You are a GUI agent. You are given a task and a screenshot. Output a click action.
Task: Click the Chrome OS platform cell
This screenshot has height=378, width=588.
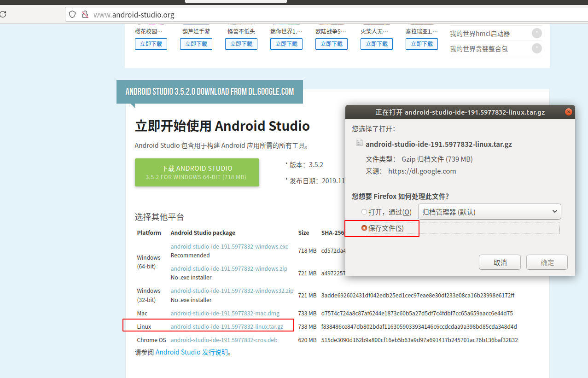pos(151,340)
